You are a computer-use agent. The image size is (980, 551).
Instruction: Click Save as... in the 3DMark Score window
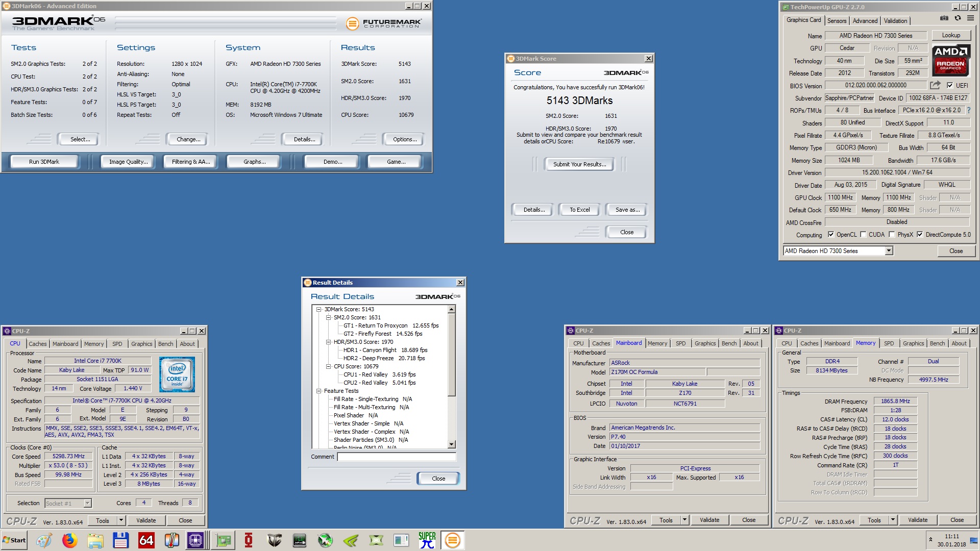[627, 210]
